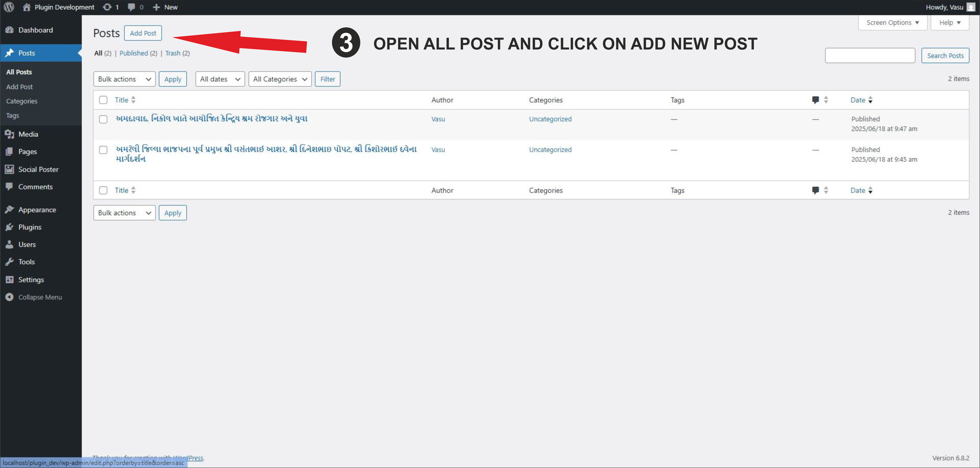Open the All Categories dropdown
Screen dimensions: 980x468
click(x=280, y=79)
